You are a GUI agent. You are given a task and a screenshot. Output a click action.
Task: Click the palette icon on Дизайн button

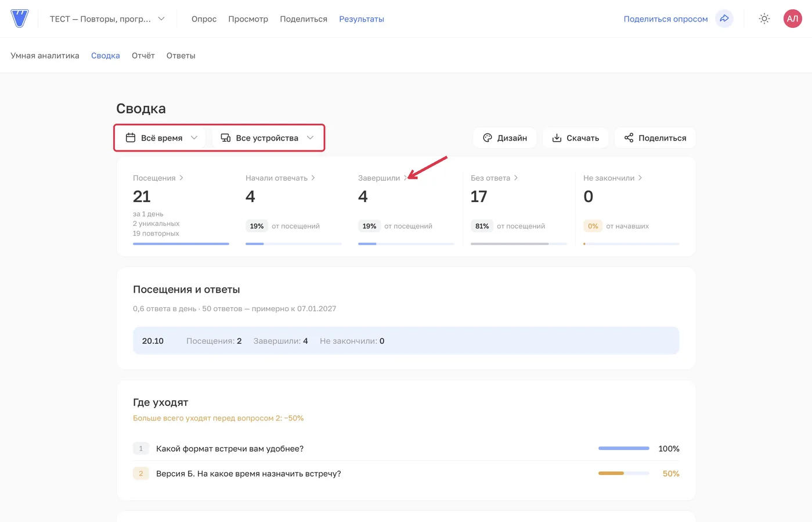[x=488, y=138]
